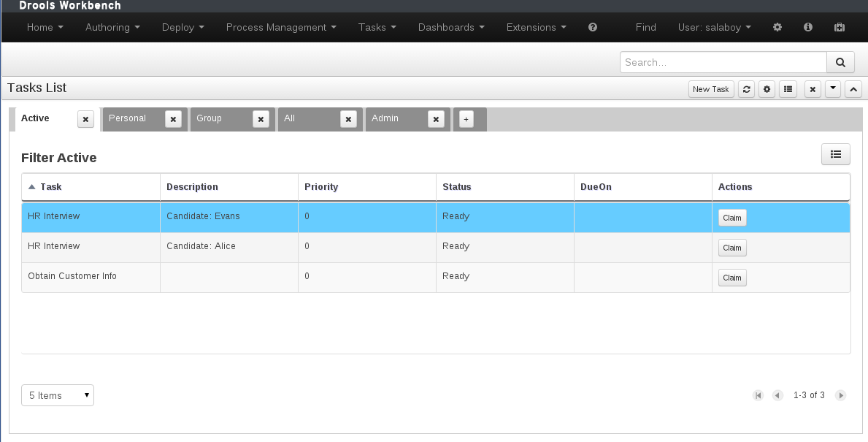
Task: Switch to the Group tab
Action: point(210,118)
